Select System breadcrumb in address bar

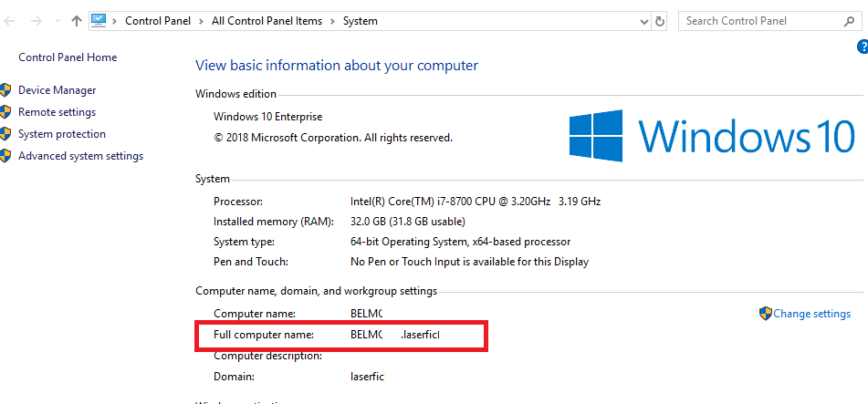pos(361,21)
